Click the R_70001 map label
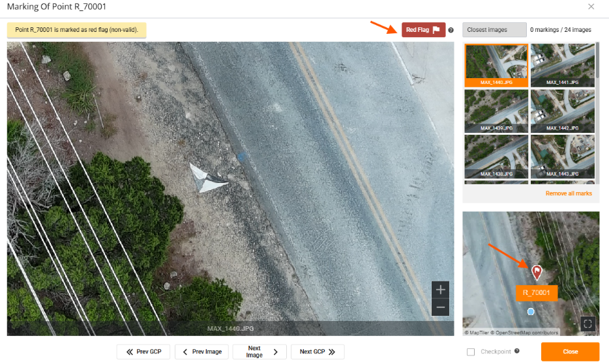 tap(536, 293)
